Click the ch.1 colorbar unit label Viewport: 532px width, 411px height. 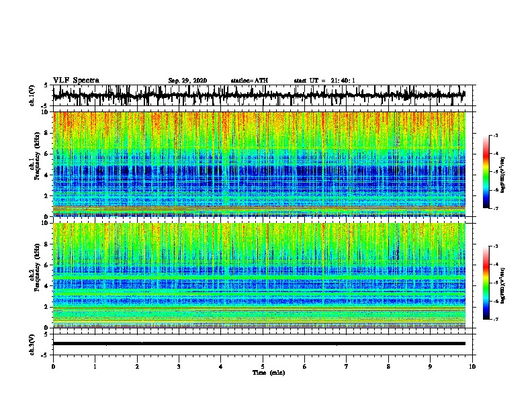click(503, 175)
